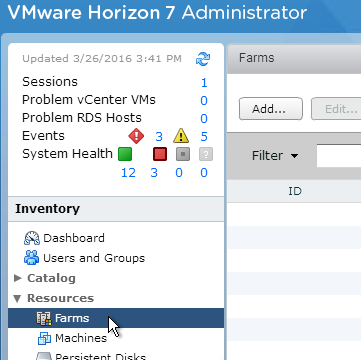The height and width of the screenshot is (360, 361).
Task: Expand the Catalog tree section
Action: click(x=18, y=278)
